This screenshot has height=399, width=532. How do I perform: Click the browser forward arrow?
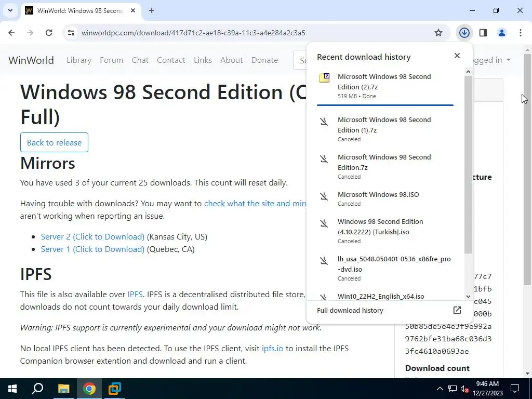point(30,33)
